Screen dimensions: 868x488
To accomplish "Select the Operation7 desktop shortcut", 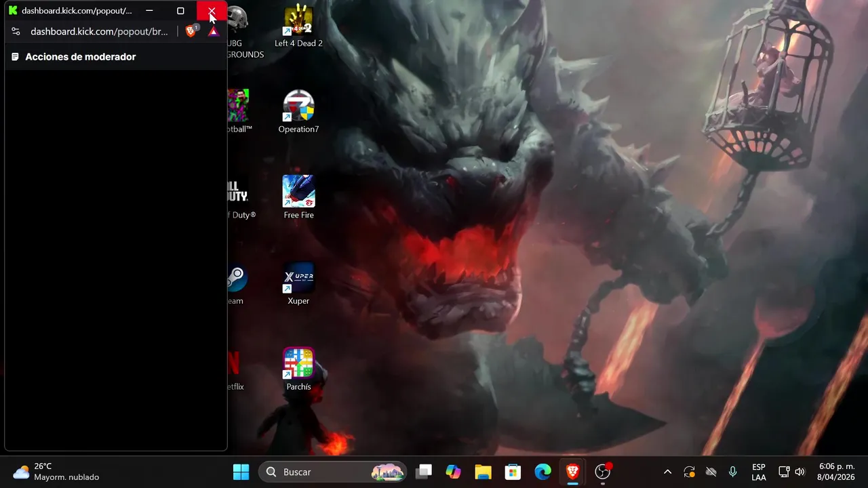I will coord(298,113).
